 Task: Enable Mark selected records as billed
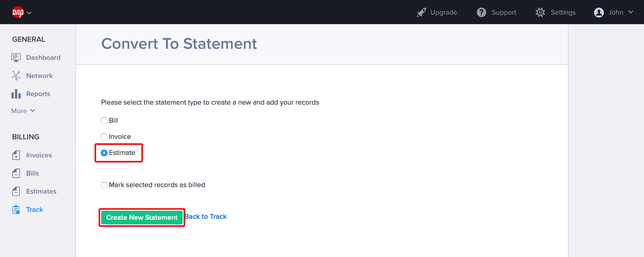pos(104,185)
